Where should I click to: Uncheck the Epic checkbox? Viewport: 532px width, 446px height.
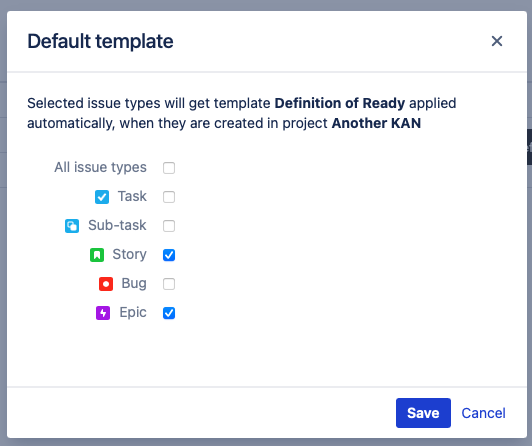coord(169,313)
